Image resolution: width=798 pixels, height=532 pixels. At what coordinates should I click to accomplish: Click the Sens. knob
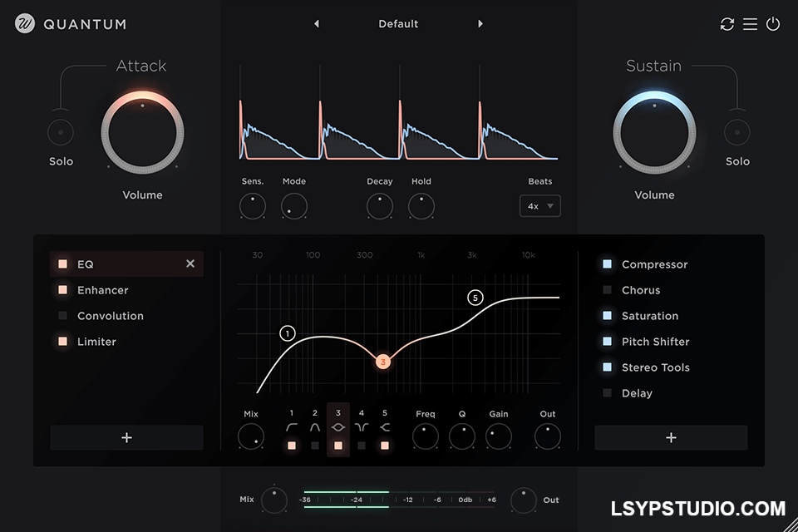click(x=253, y=206)
